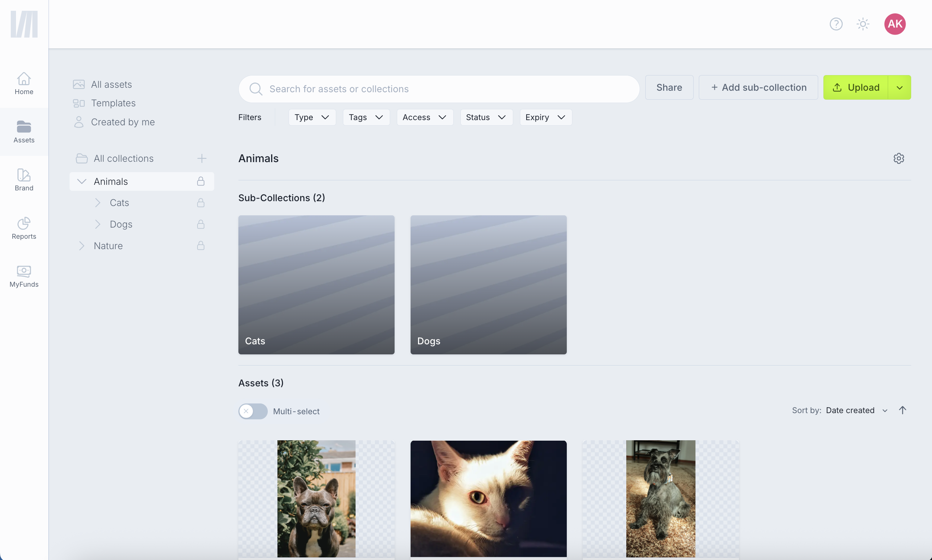Click the ascending sort arrow icon

tap(902, 410)
